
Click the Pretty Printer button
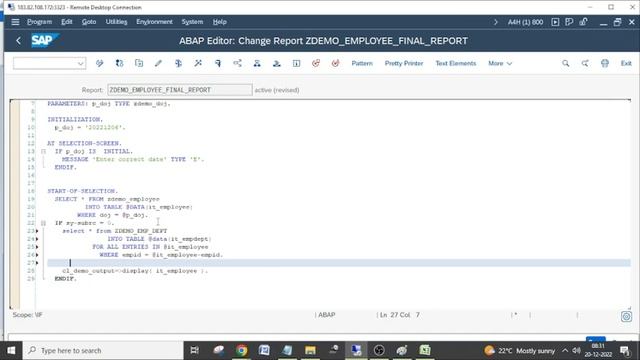404,63
